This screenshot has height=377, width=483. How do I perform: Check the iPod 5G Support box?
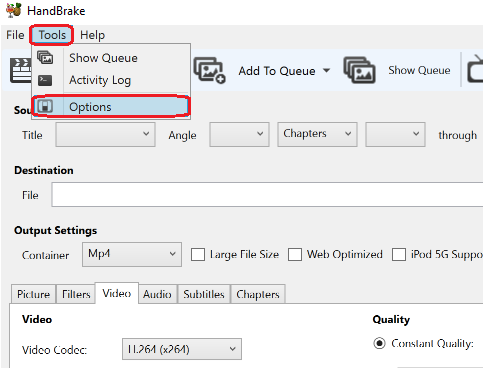[x=399, y=254]
